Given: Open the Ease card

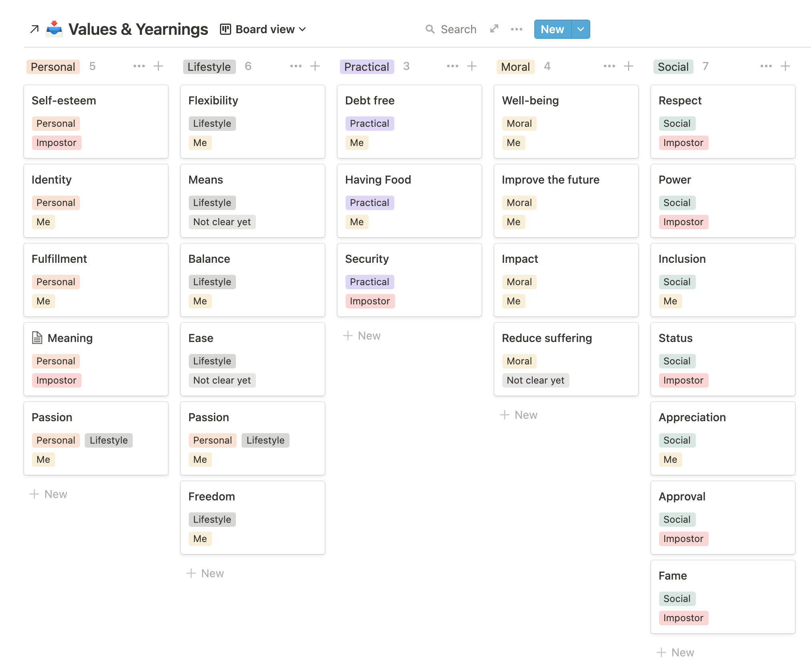Looking at the screenshot, I should click(x=253, y=359).
